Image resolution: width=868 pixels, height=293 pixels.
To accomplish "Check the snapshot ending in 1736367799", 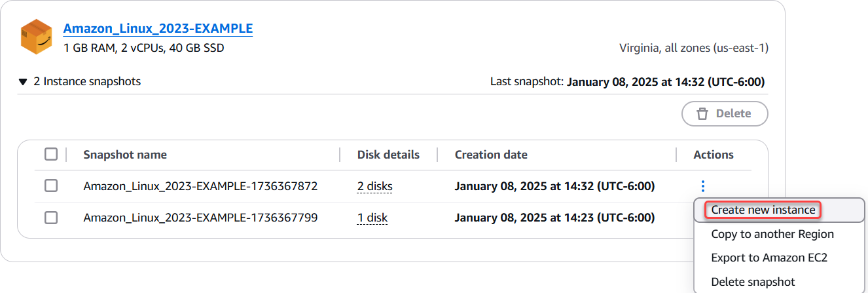I will click(51, 217).
